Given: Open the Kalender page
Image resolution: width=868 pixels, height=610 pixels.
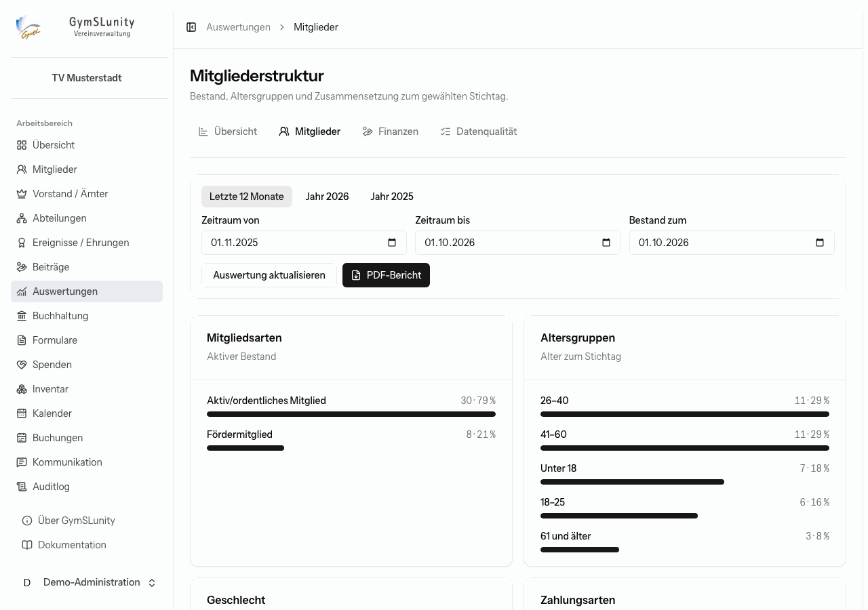Looking at the screenshot, I should click(x=87, y=413).
